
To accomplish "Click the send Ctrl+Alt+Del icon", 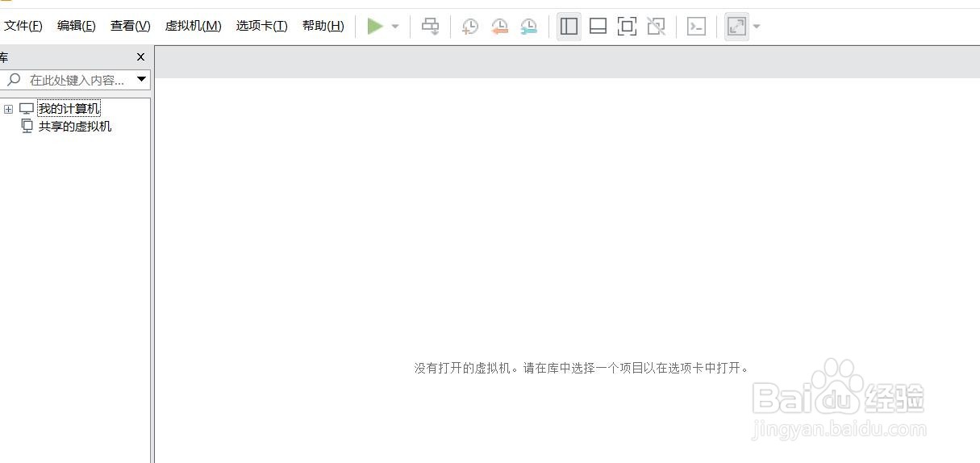I will point(431,27).
